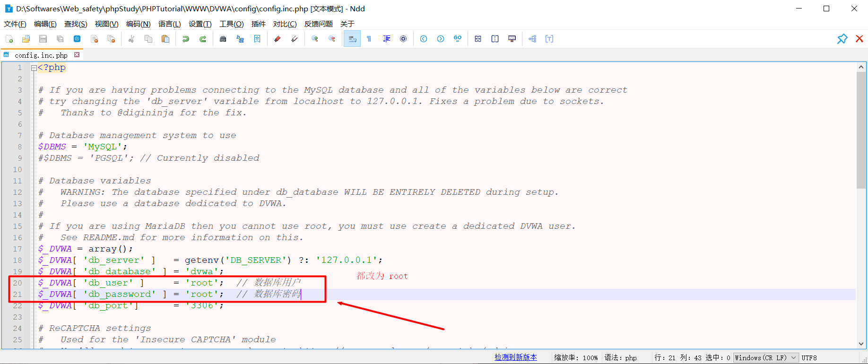The width and height of the screenshot is (868, 364).
Task: Save the file with the floppy disk icon
Action: pyautogui.click(x=43, y=39)
